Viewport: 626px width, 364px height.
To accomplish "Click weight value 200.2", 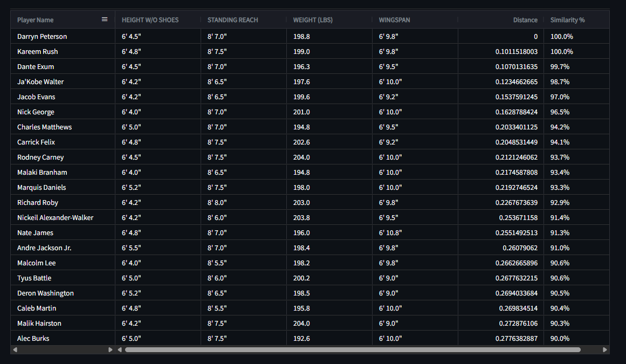I will click(x=301, y=278).
